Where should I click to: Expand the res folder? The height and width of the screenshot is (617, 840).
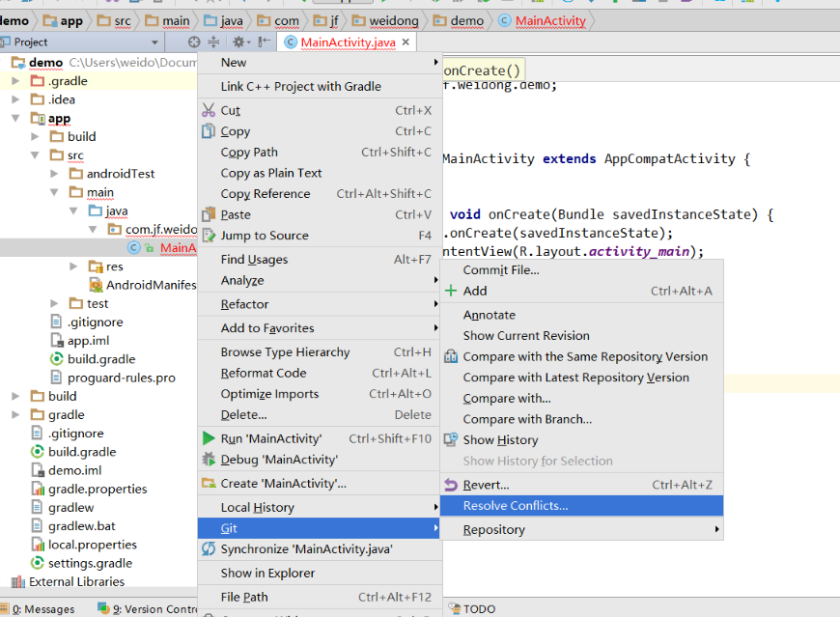73,266
